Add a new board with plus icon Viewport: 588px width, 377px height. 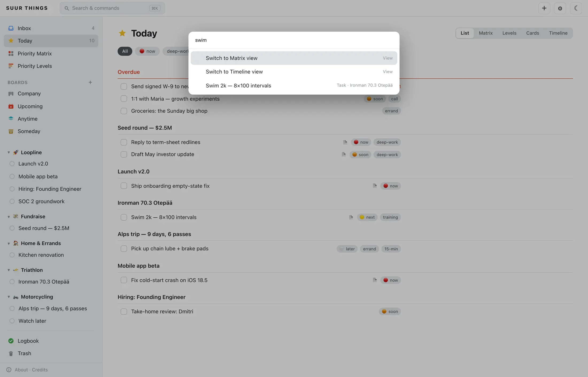[x=90, y=82]
